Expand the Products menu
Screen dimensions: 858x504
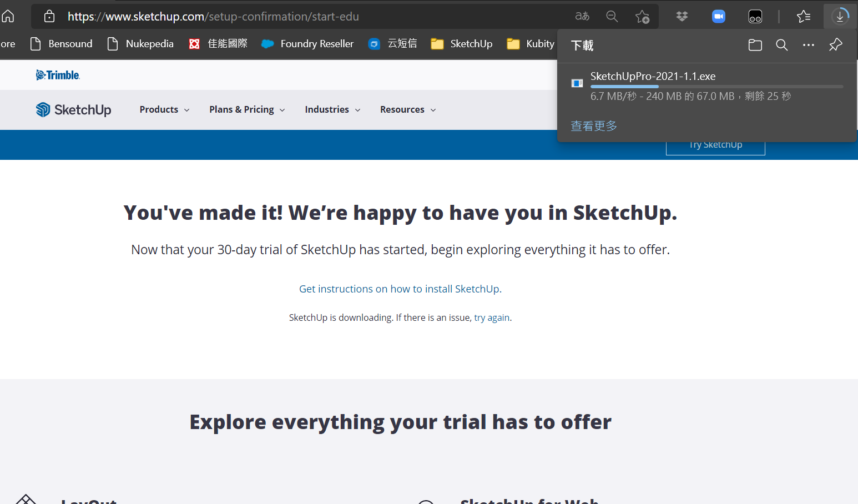pos(164,110)
